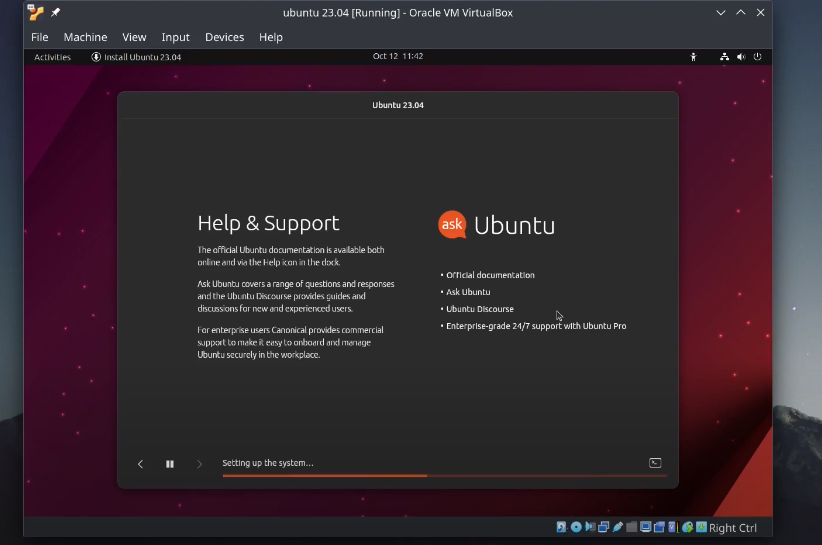Viewport: 822px width, 545px height.
Task: Open the Ubuntu system power menu
Action: tap(757, 57)
